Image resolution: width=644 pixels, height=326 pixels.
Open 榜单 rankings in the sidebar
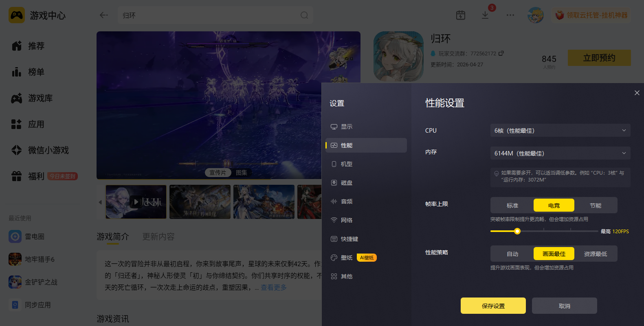28,72
